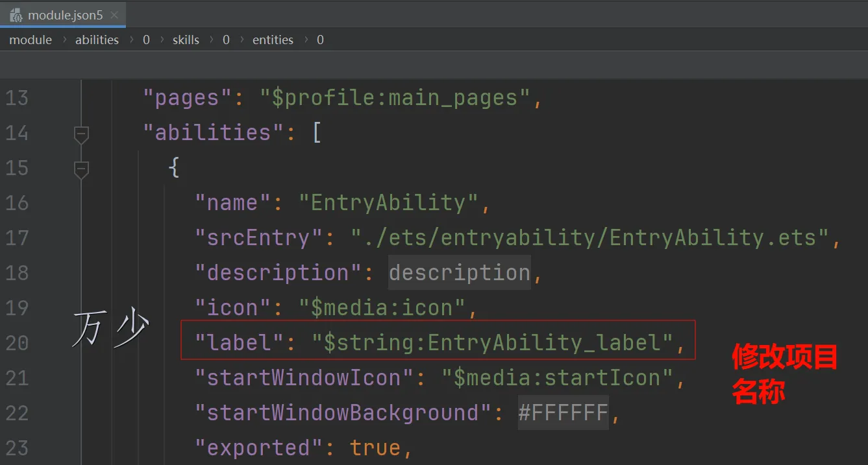Click the 0 breadcrumb after skills
The height and width of the screenshot is (465, 868).
point(226,40)
